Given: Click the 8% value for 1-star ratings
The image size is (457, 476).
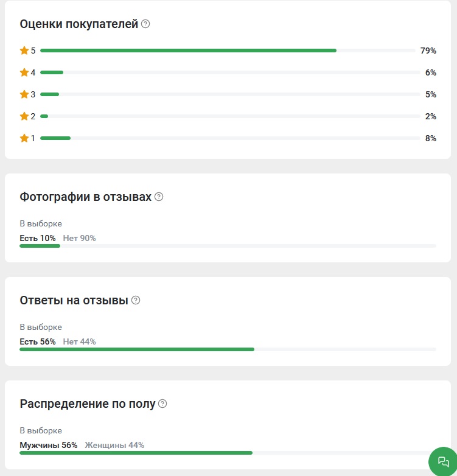Looking at the screenshot, I should point(431,138).
